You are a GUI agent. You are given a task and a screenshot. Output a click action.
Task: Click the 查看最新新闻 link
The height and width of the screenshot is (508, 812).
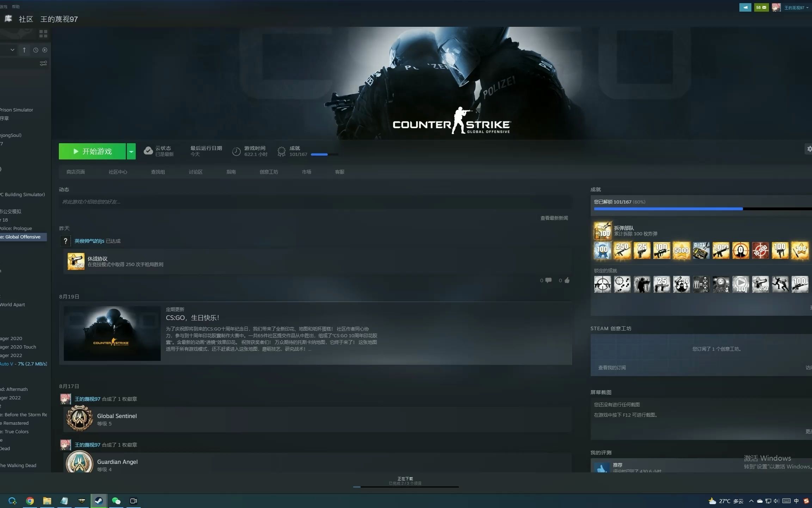554,218
